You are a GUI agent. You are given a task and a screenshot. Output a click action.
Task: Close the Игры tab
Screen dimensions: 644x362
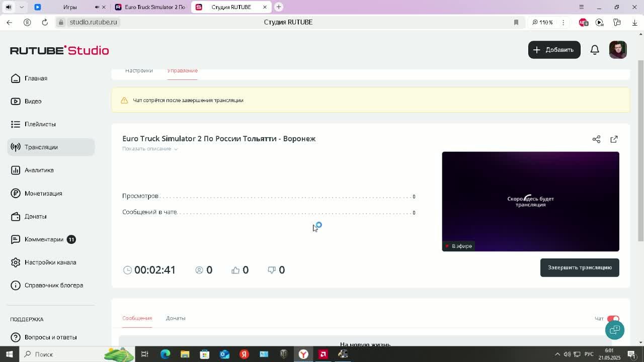(x=104, y=7)
